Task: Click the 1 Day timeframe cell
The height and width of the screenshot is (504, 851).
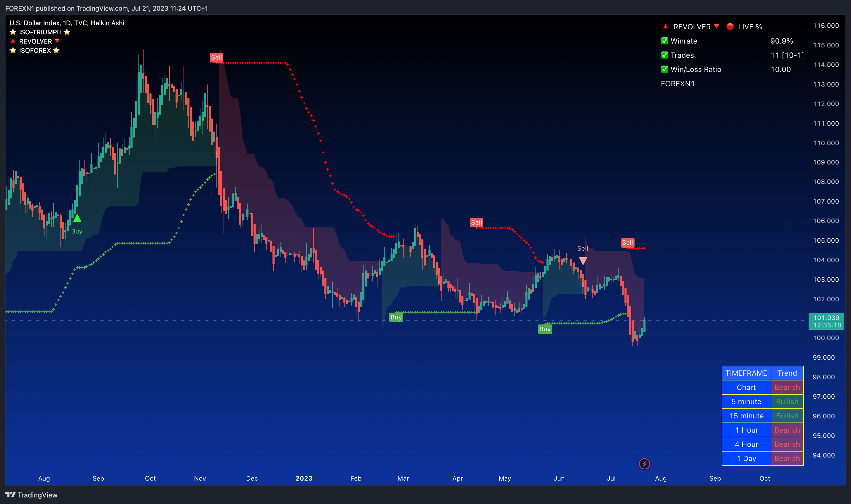Action: (x=746, y=458)
